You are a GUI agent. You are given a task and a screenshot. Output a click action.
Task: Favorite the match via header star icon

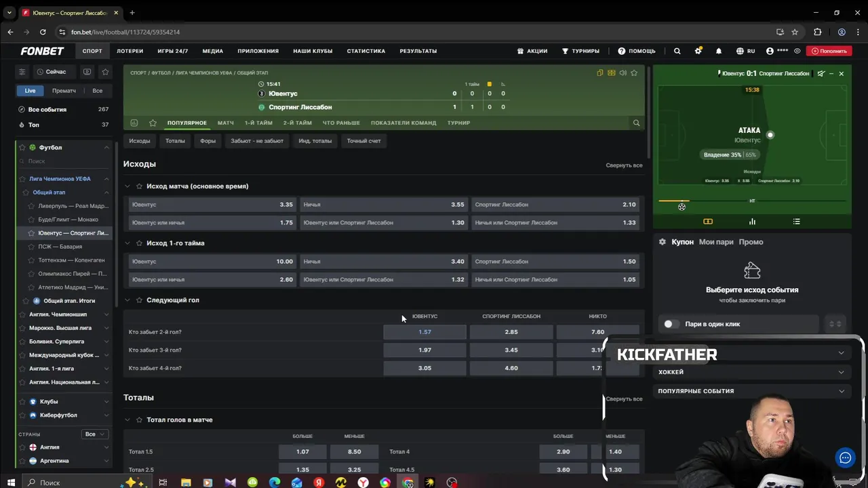pyautogui.click(x=634, y=73)
